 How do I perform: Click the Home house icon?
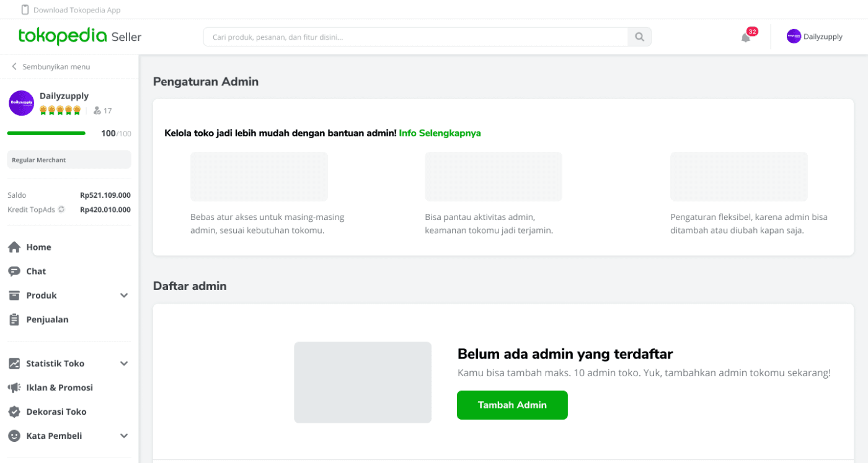tap(14, 247)
